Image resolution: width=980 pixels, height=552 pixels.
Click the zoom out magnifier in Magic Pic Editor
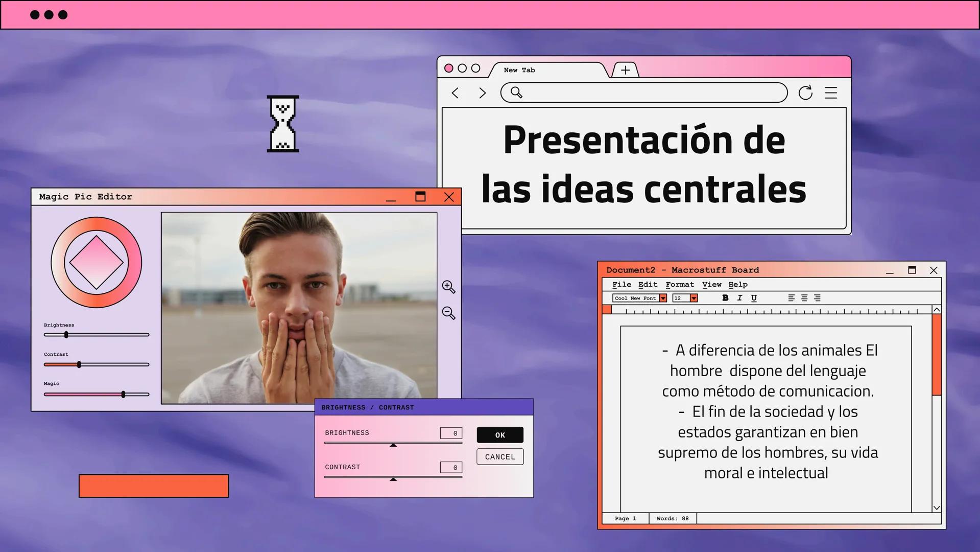[x=448, y=313]
